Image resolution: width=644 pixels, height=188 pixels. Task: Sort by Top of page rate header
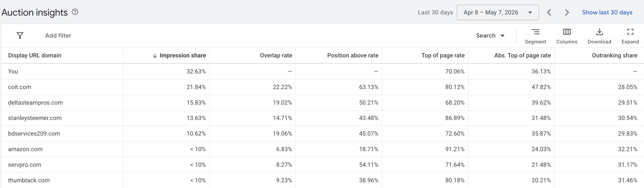click(x=443, y=56)
